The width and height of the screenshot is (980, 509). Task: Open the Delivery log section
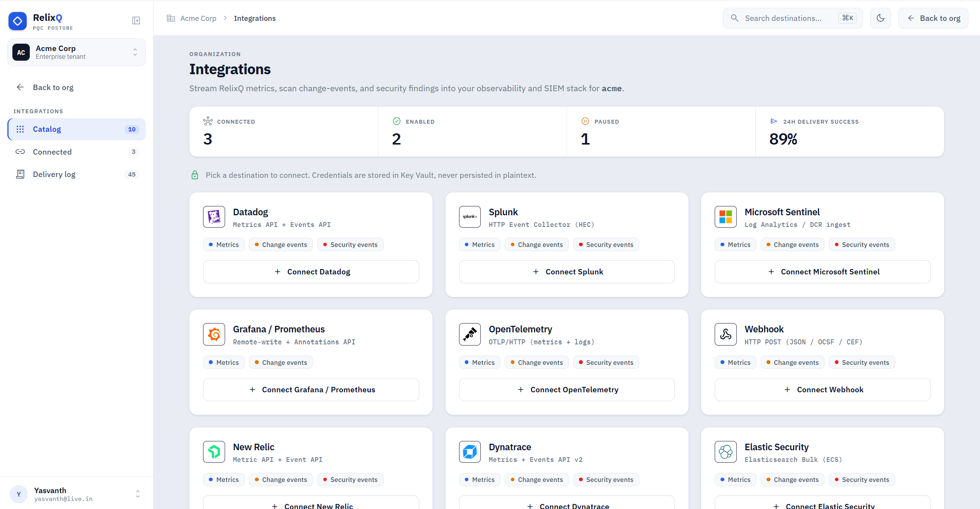pyautogui.click(x=77, y=174)
